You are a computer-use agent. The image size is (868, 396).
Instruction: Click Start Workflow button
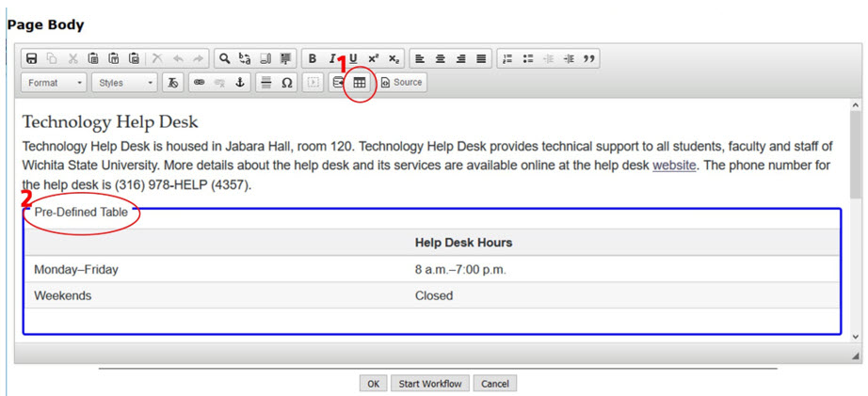pos(430,383)
